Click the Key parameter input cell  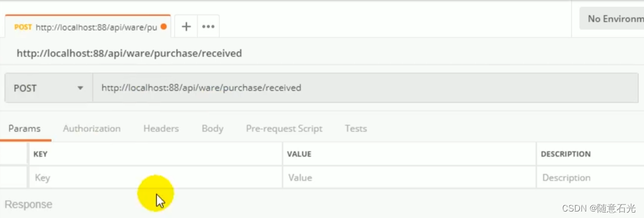[156, 177]
